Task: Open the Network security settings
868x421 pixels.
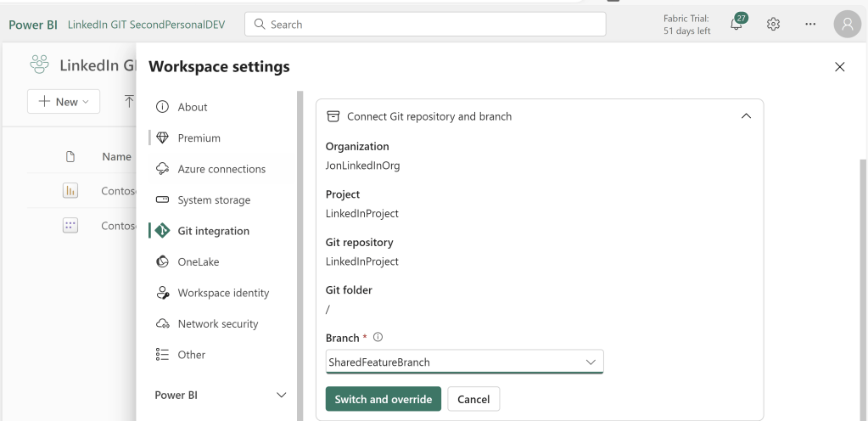Action: 217,324
